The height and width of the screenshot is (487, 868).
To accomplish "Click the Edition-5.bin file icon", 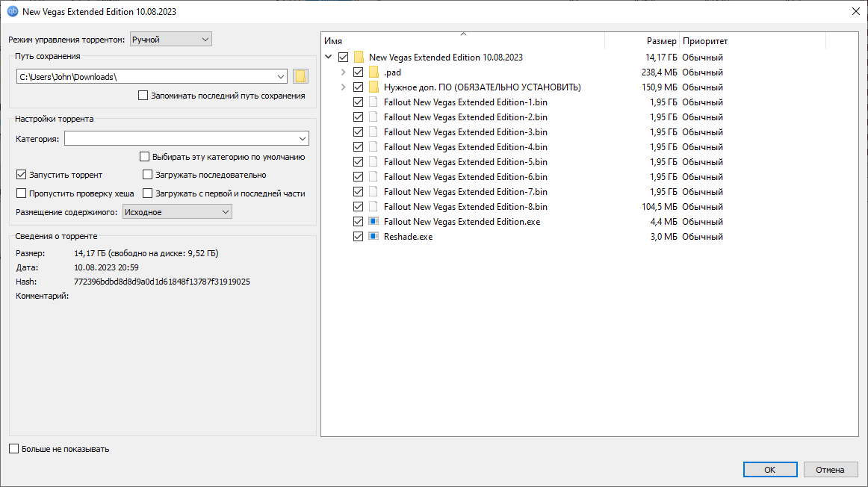I will point(373,161).
